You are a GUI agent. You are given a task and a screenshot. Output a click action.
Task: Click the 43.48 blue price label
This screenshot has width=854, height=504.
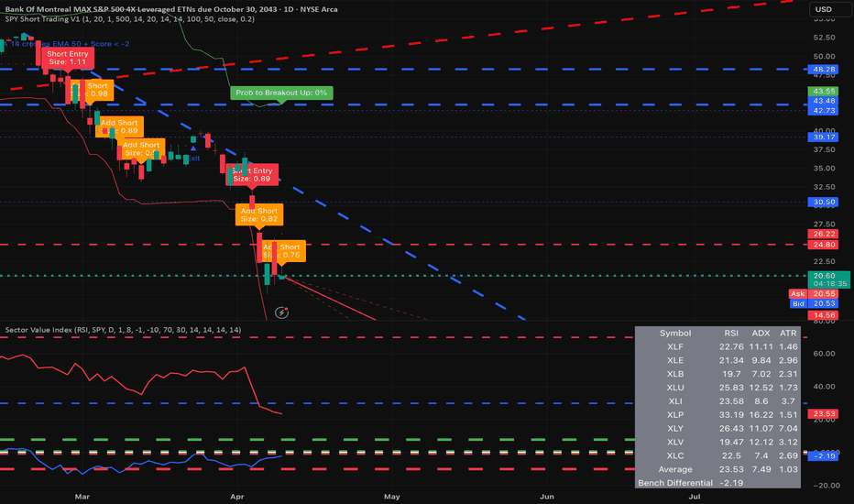tap(824, 101)
